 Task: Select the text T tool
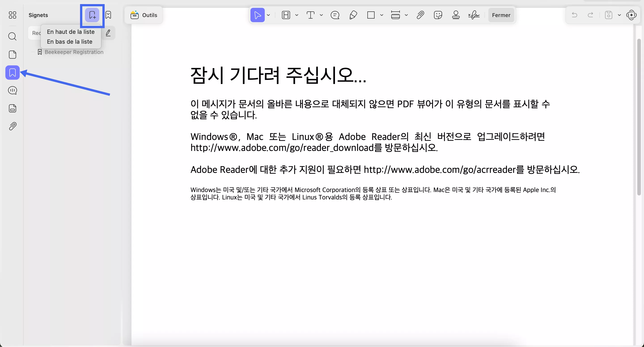point(310,15)
